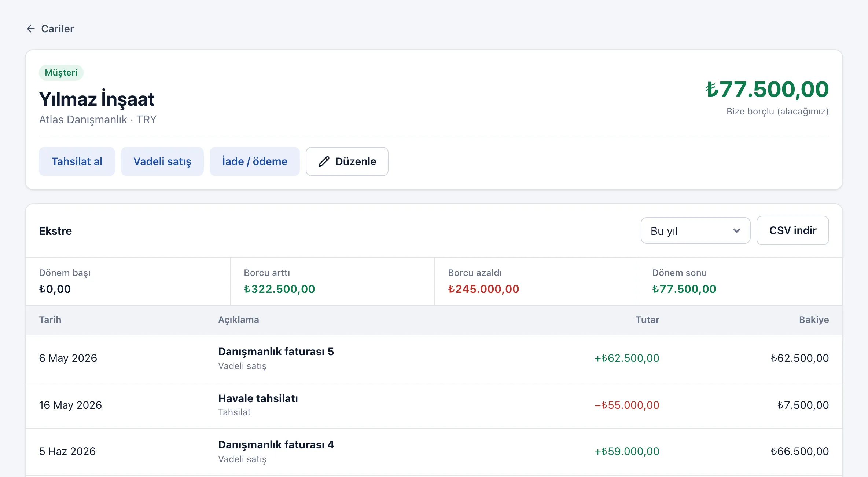The height and width of the screenshot is (477, 868).
Task: Click the ₺77.500,00 header balance
Action: (x=767, y=89)
